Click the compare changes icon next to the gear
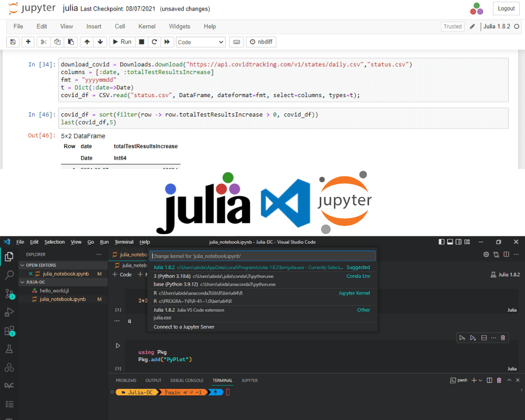This screenshot has height=420, width=525. click(496, 255)
